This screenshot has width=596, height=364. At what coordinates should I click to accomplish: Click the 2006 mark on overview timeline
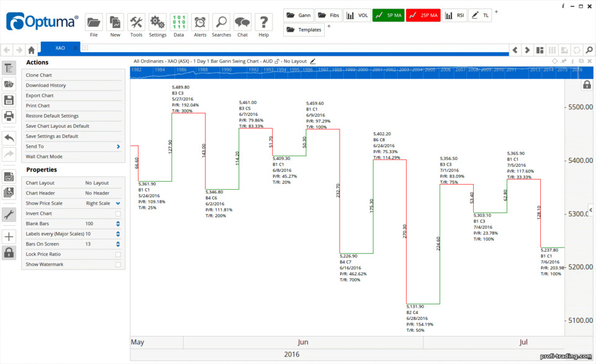[446, 70]
